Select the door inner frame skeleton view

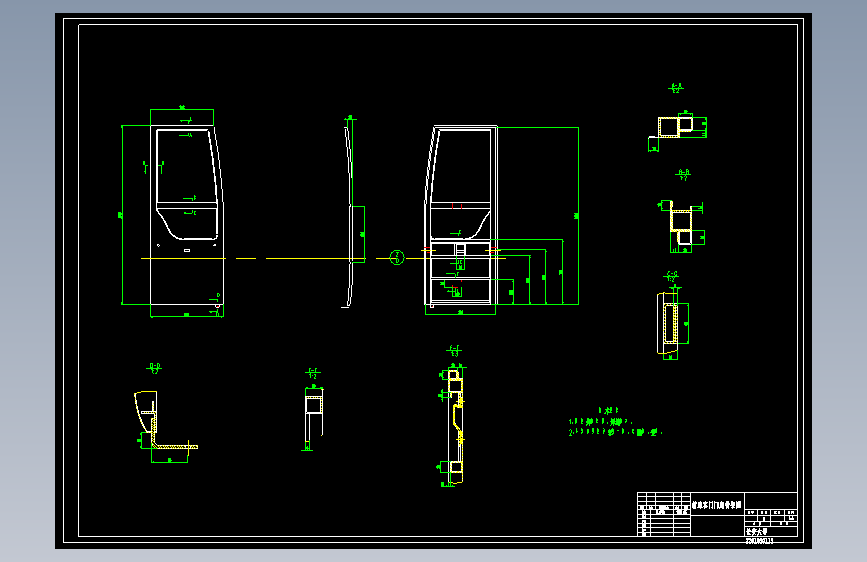461,216
